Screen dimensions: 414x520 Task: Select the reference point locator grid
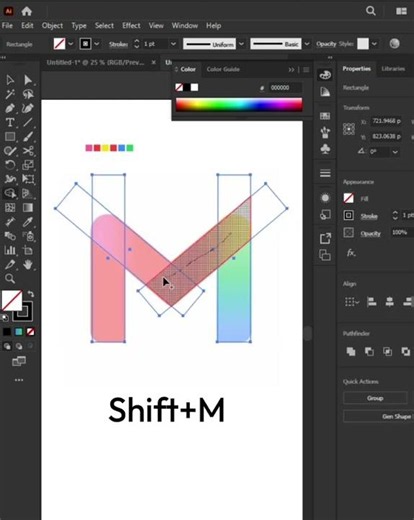pyautogui.click(x=349, y=129)
